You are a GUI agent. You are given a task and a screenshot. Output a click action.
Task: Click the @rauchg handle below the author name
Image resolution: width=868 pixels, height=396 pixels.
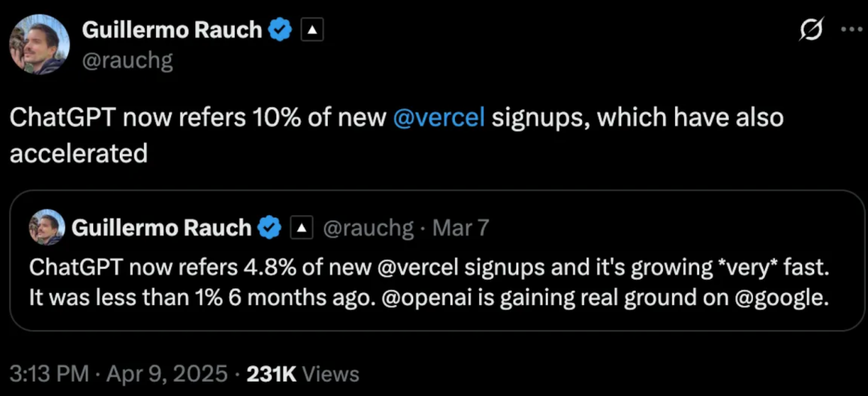click(x=127, y=59)
